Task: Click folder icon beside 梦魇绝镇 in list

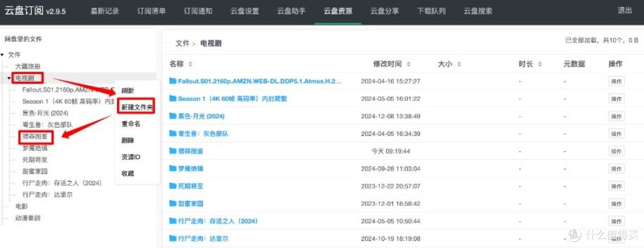Action: coord(172,168)
